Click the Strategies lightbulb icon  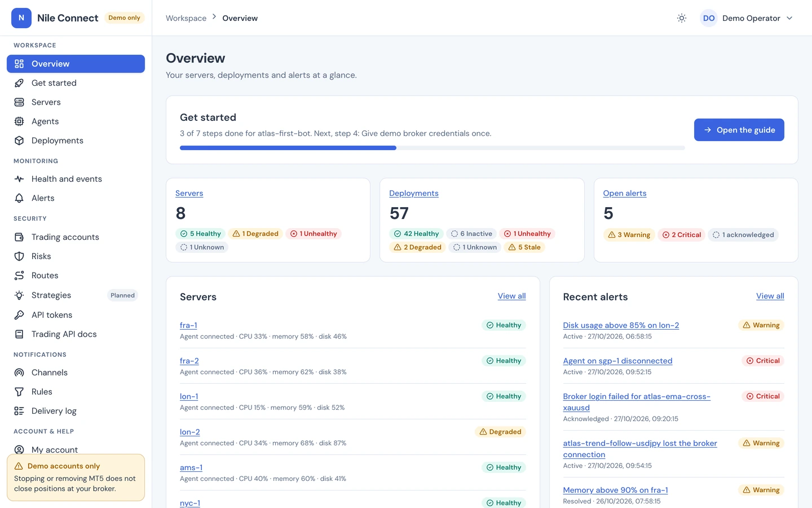[x=19, y=295]
